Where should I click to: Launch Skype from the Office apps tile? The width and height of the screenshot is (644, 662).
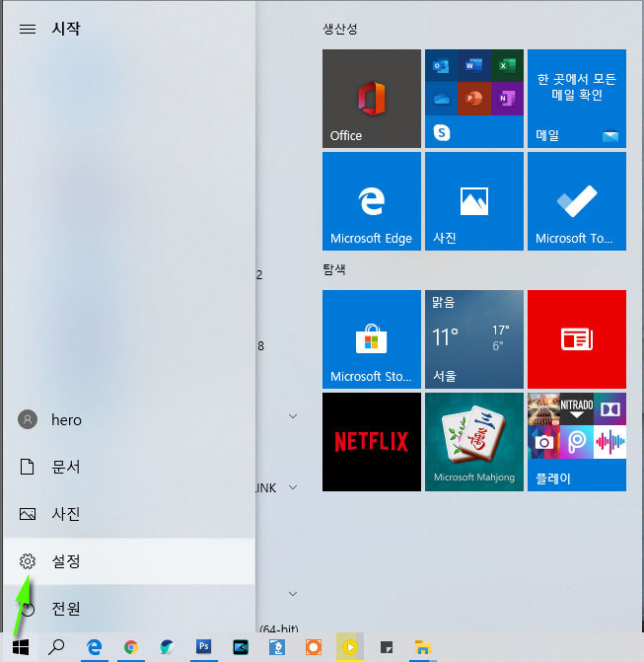pos(442,132)
